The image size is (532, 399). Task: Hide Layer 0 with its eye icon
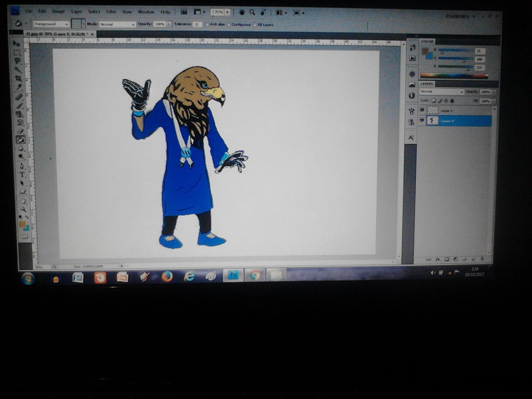coord(422,121)
